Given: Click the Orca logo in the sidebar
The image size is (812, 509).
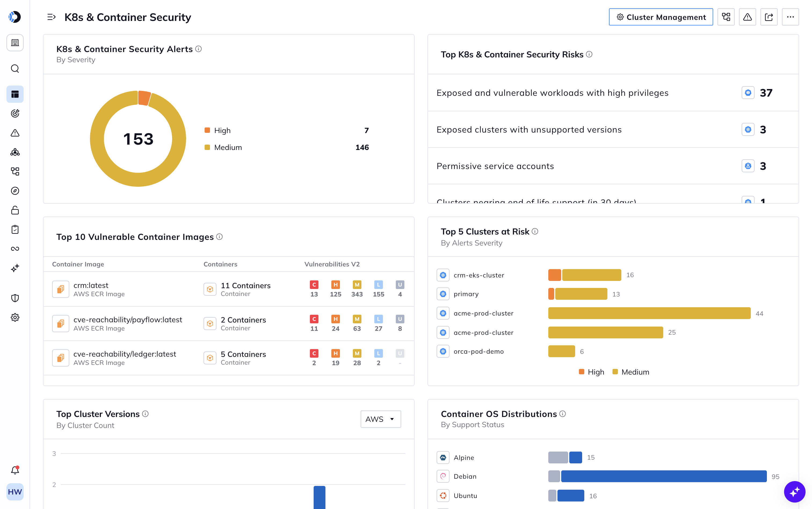Looking at the screenshot, I should coord(15,17).
